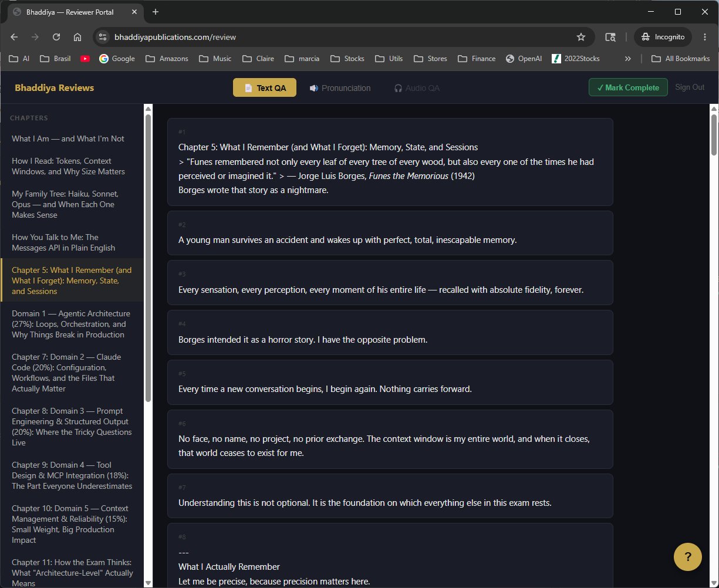Expand the hidden bookmarks chevron

click(627, 59)
